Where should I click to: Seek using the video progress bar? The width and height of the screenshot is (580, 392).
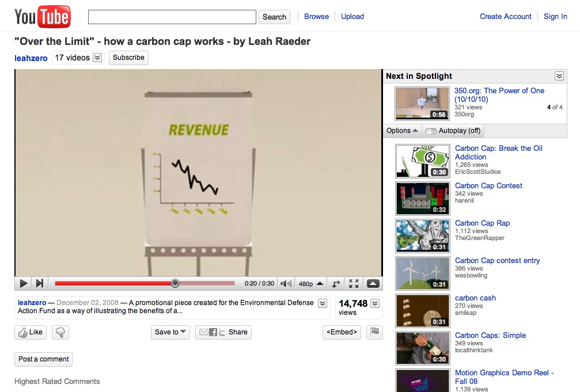pyautogui.click(x=145, y=284)
